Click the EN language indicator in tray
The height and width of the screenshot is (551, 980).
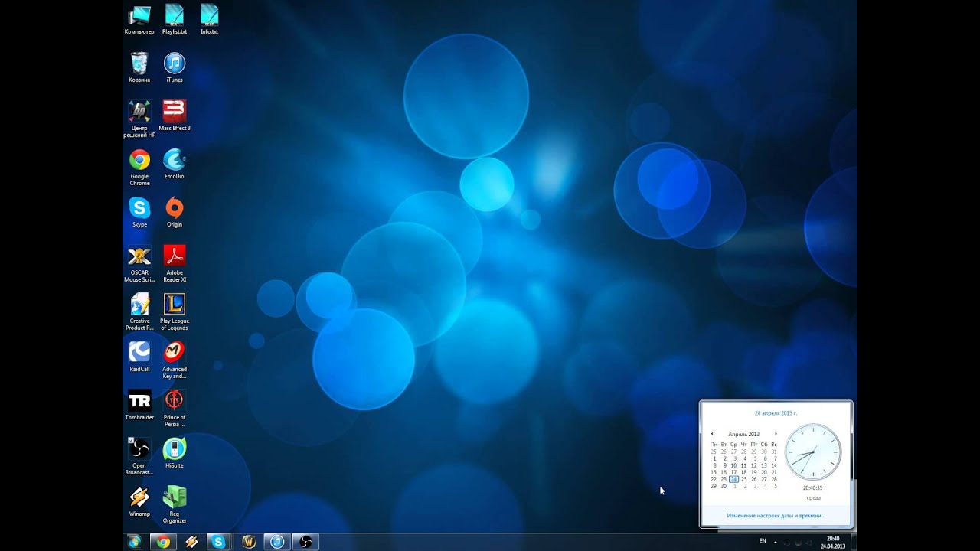pos(763,541)
